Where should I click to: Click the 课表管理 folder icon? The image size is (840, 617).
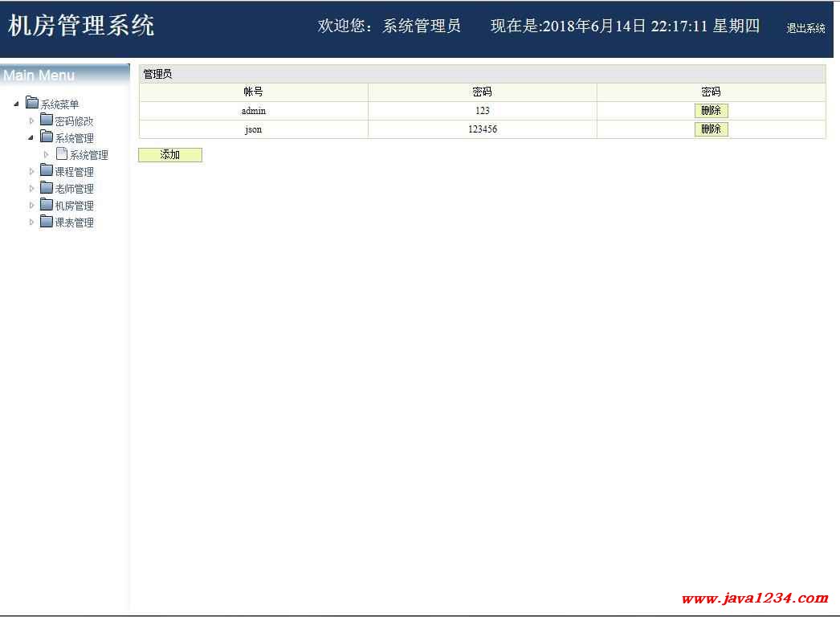click(47, 222)
